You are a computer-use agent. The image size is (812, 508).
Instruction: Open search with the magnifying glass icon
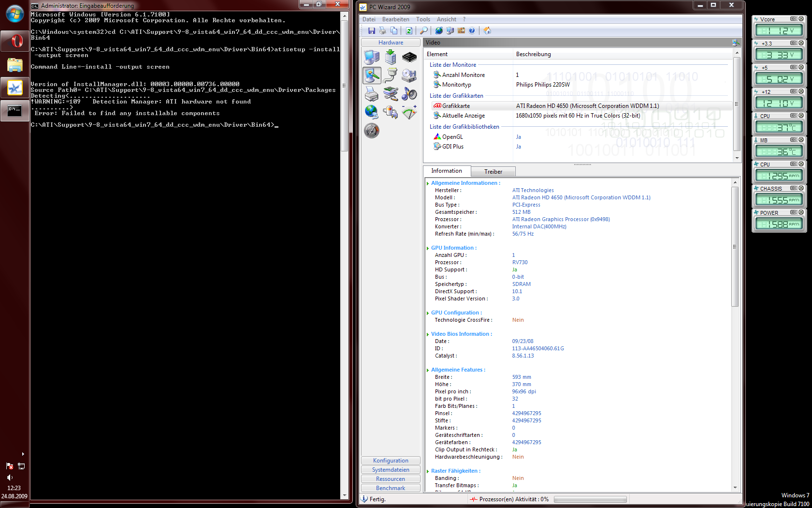coord(424,30)
